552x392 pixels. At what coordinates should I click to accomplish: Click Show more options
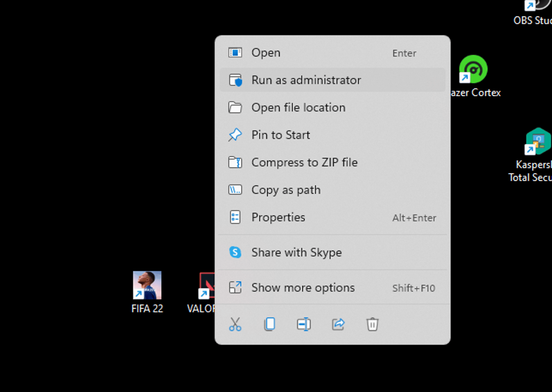[332, 288]
